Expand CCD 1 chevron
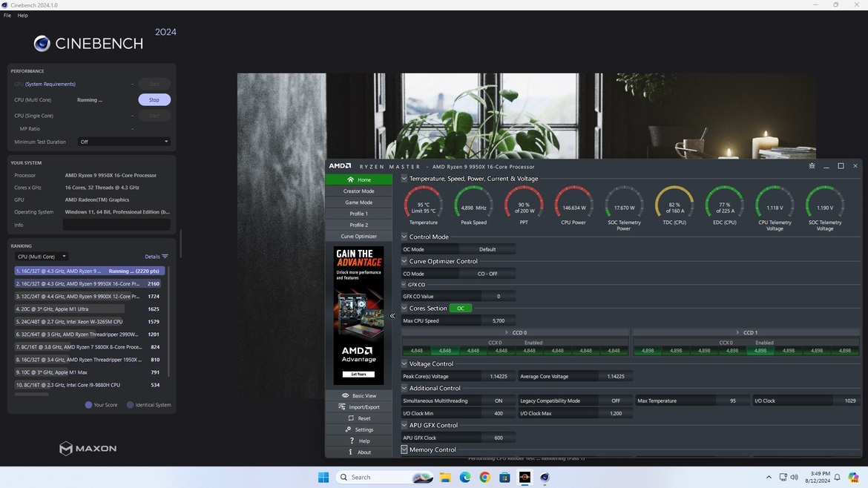868x488 pixels. [737, 332]
